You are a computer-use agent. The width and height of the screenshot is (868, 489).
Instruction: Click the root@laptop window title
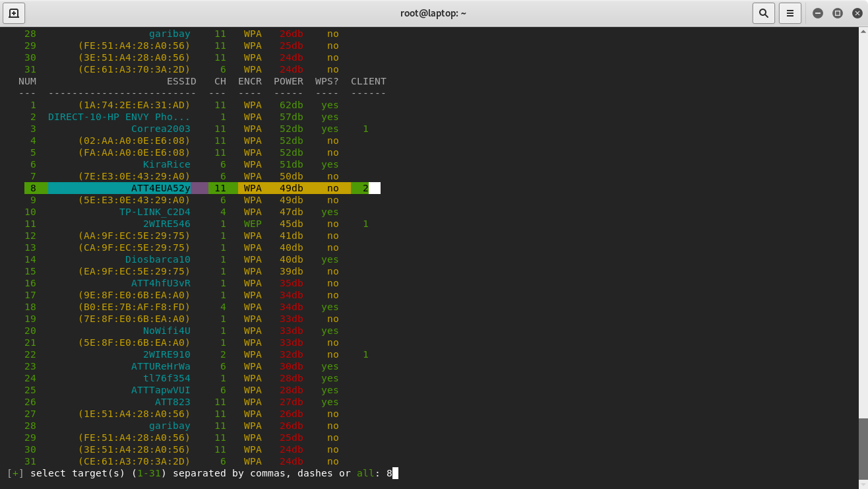(x=433, y=13)
